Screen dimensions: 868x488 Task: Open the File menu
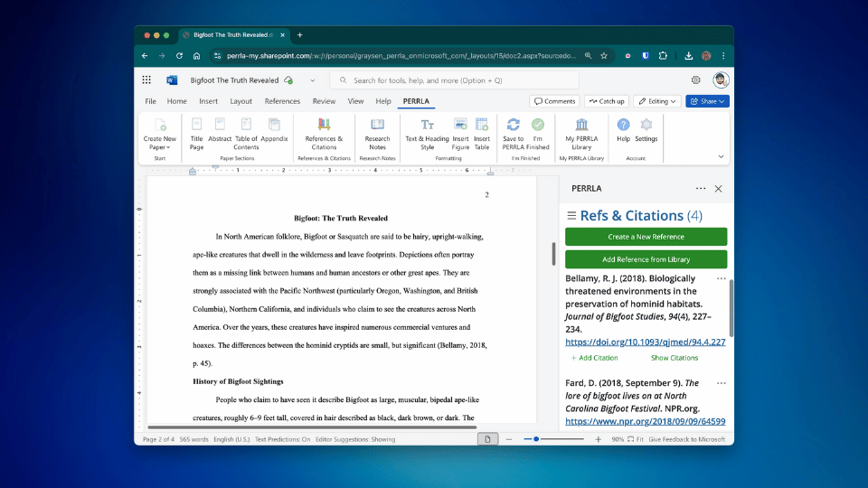click(x=151, y=101)
